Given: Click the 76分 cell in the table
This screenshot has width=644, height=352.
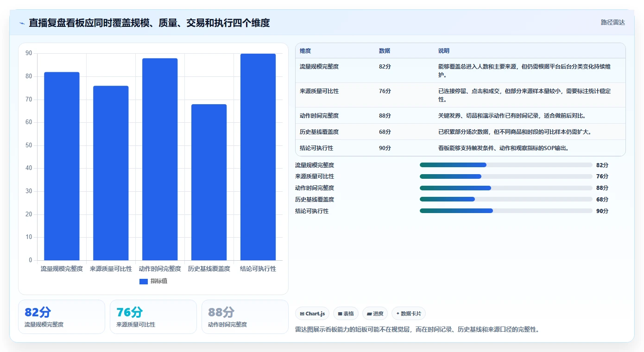Looking at the screenshot, I should coord(385,91).
